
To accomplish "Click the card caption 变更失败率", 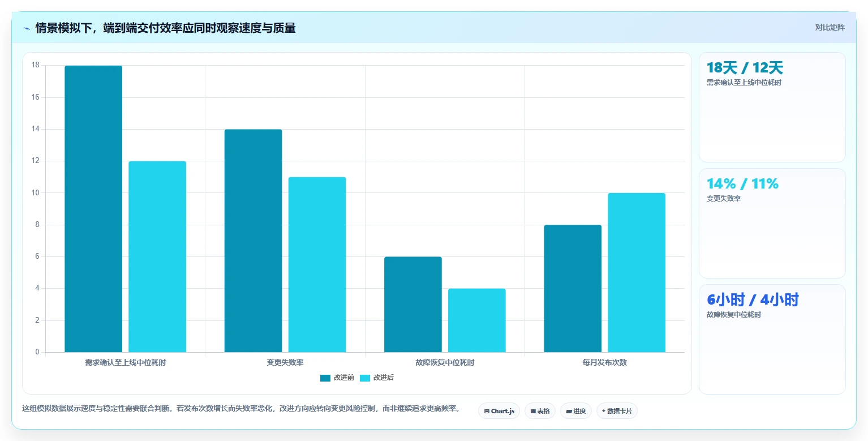I will pos(724,199).
